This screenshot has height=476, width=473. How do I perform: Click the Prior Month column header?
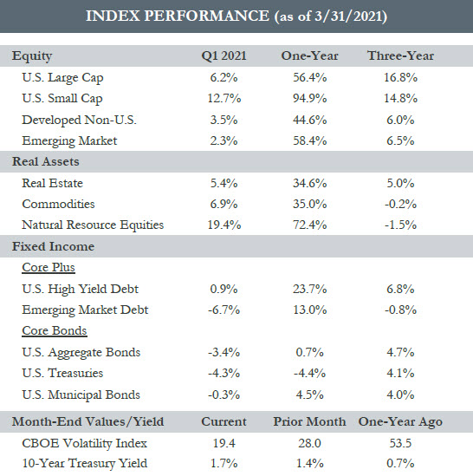pyautogui.click(x=309, y=421)
